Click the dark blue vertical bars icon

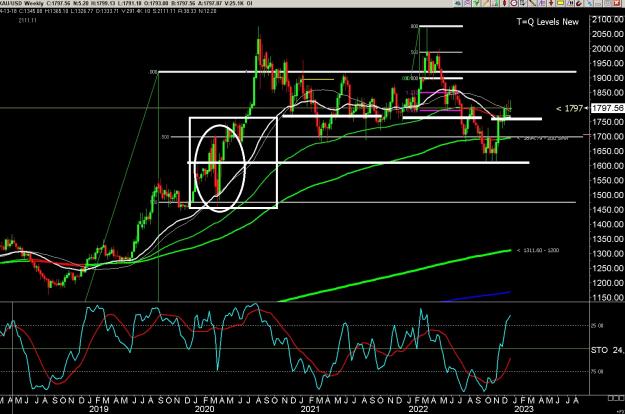click(x=570, y=3)
